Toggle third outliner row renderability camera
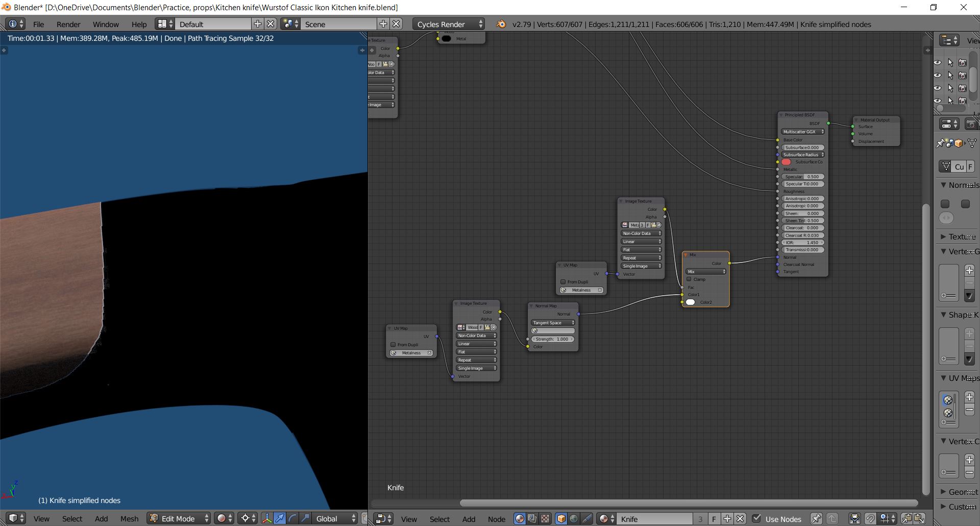 click(963, 88)
